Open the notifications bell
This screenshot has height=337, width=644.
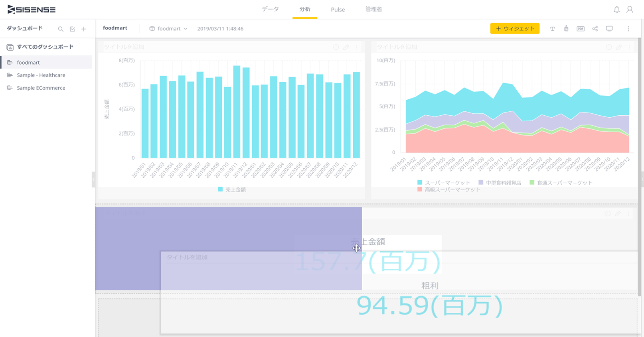[x=616, y=10]
